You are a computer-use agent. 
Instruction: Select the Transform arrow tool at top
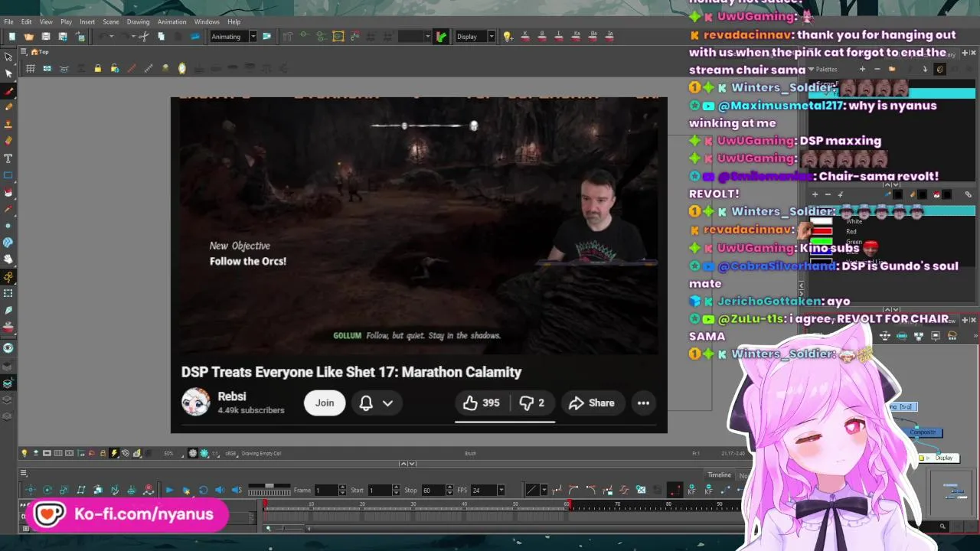click(8, 57)
